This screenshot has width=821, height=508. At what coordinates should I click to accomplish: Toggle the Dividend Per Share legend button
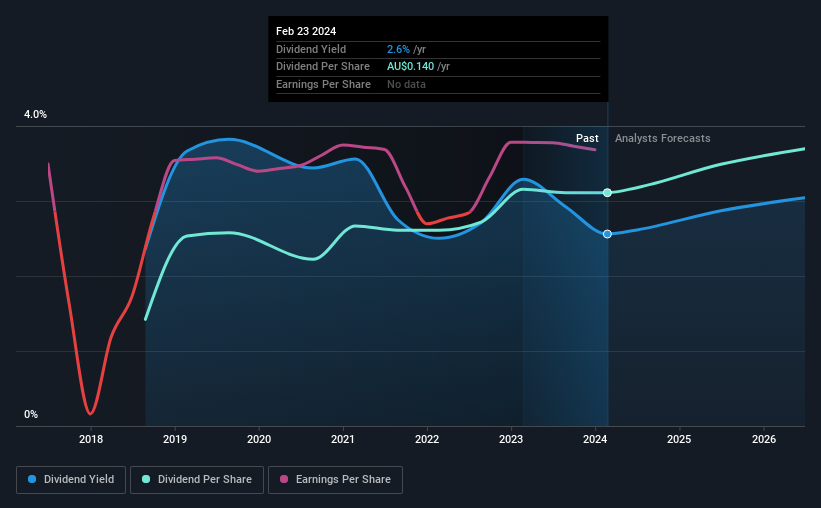[x=197, y=480]
